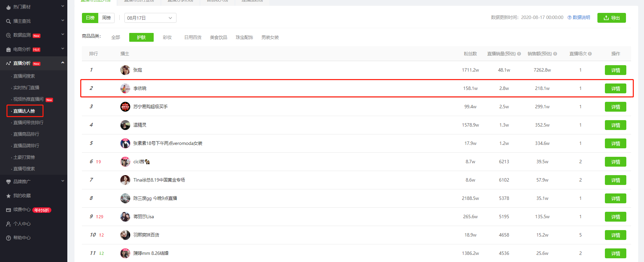
Task: Select the 彩妆 category filter
Action: (167, 37)
